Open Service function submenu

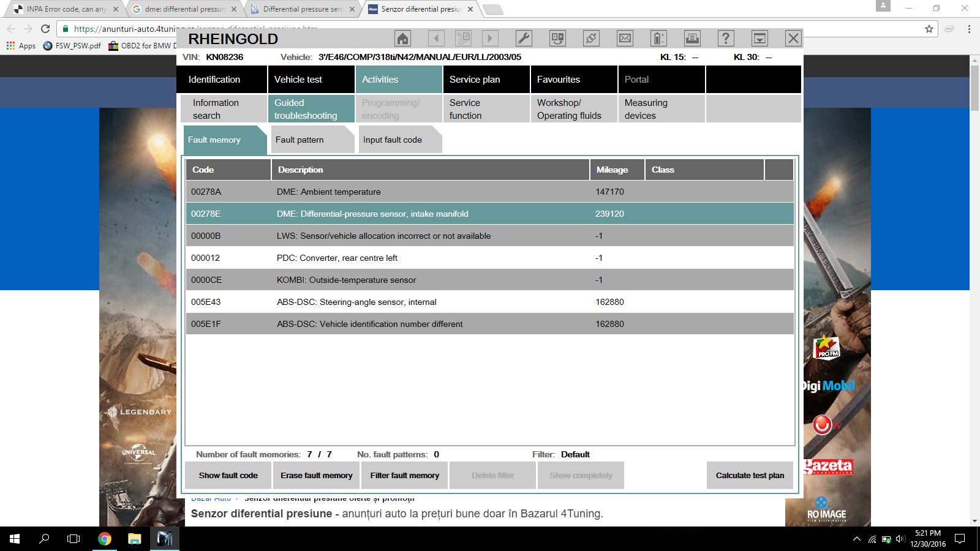point(486,109)
